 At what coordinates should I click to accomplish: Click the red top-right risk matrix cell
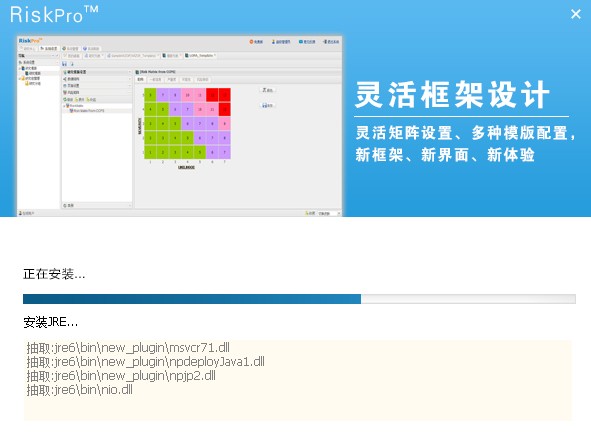coord(225,95)
